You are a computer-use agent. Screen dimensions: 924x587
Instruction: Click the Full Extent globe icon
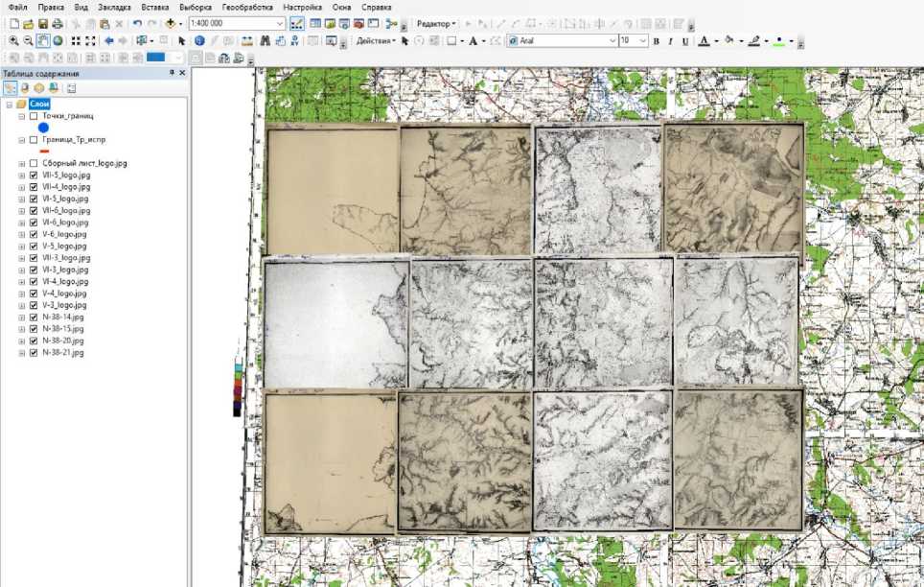pos(58,41)
